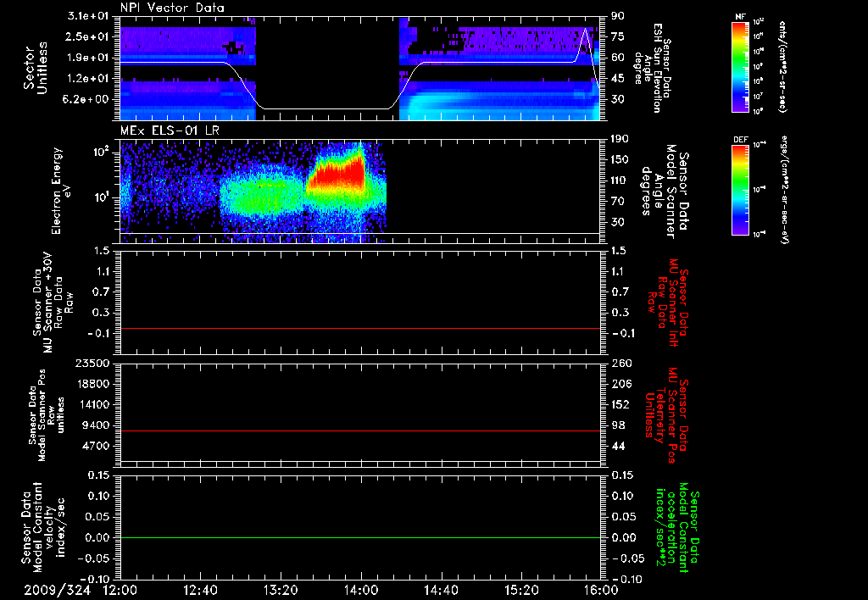Select the "NPI Vector Data" panel title

(x=173, y=8)
